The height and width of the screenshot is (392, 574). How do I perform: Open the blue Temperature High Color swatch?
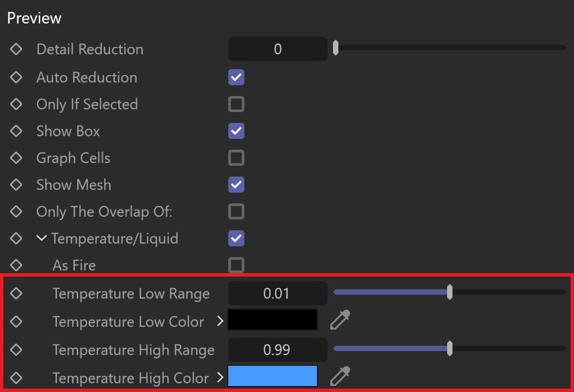tap(273, 376)
